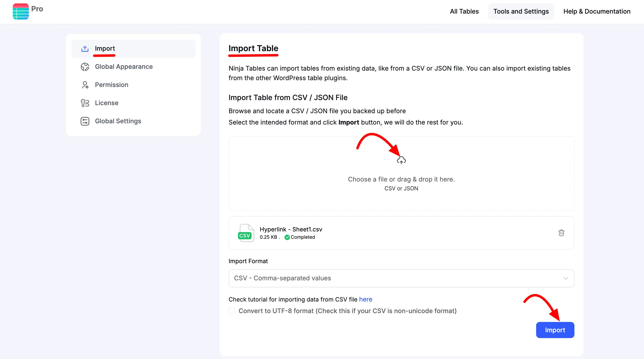Viewport: 644px width, 359px height.
Task: Select License in sidebar
Action: [x=133, y=103]
